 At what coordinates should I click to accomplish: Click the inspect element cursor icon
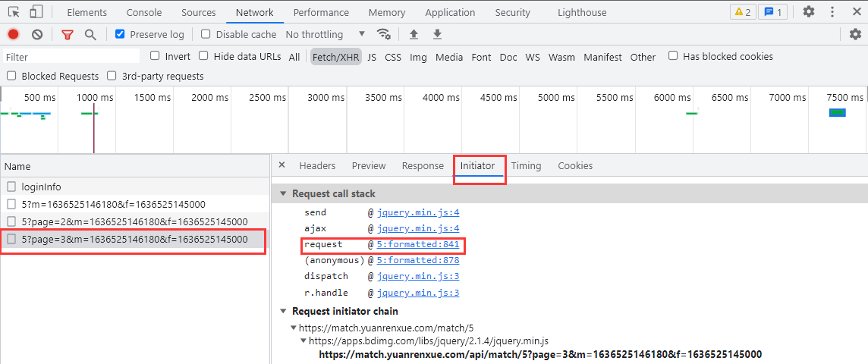(x=14, y=12)
